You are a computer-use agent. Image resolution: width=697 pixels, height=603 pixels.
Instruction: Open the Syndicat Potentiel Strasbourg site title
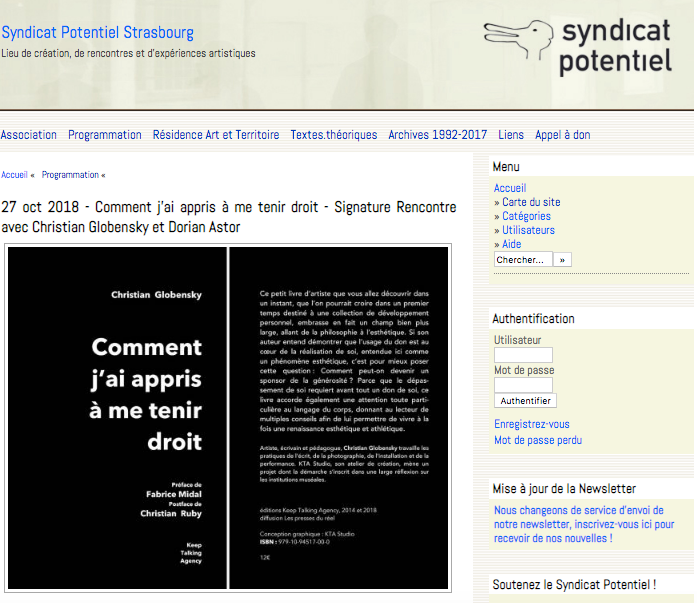tap(97, 33)
